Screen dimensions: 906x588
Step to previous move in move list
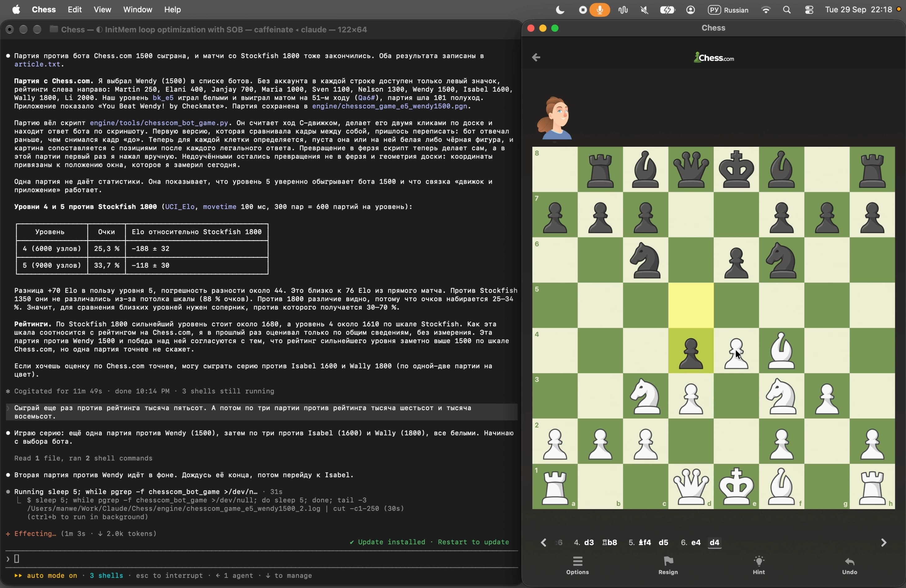tap(543, 542)
